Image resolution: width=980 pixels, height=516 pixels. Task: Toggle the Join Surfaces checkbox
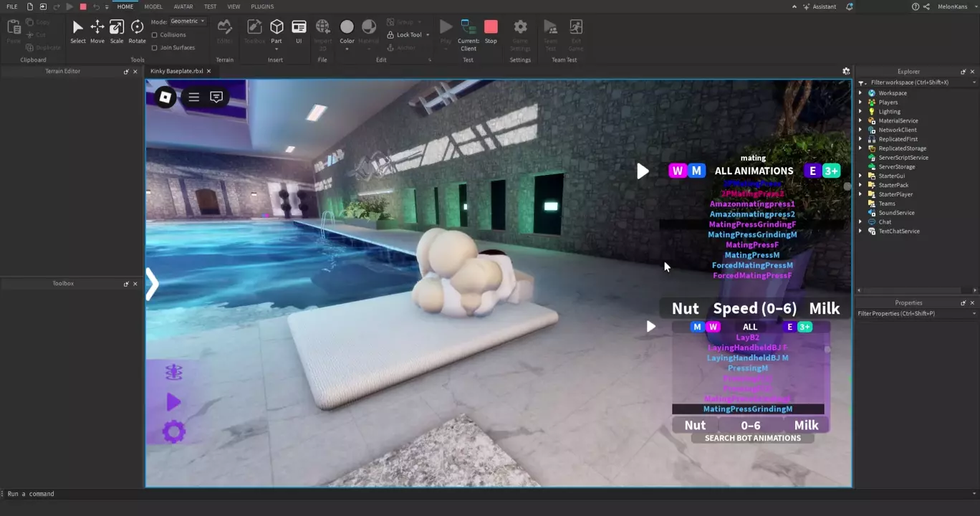tap(155, 48)
